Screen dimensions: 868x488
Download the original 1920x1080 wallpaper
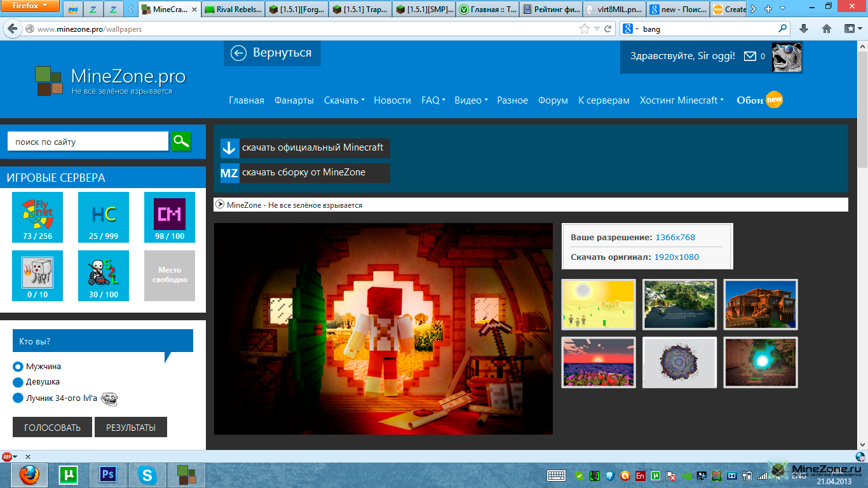coord(677,257)
